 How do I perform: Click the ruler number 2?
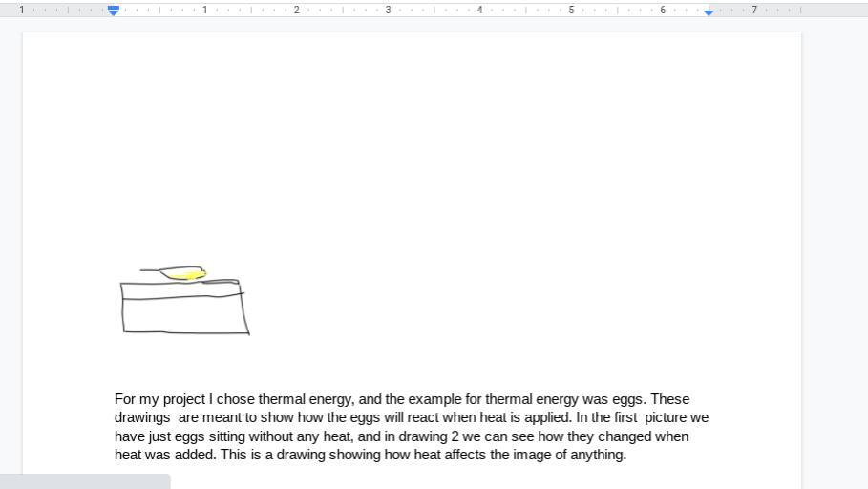tap(297, 10)
